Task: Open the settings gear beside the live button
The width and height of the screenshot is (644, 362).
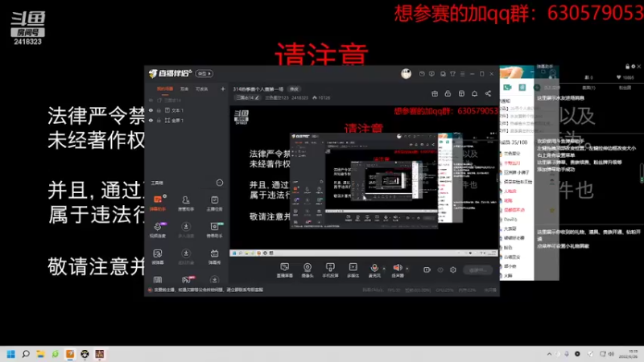Action: click(453, 269)
